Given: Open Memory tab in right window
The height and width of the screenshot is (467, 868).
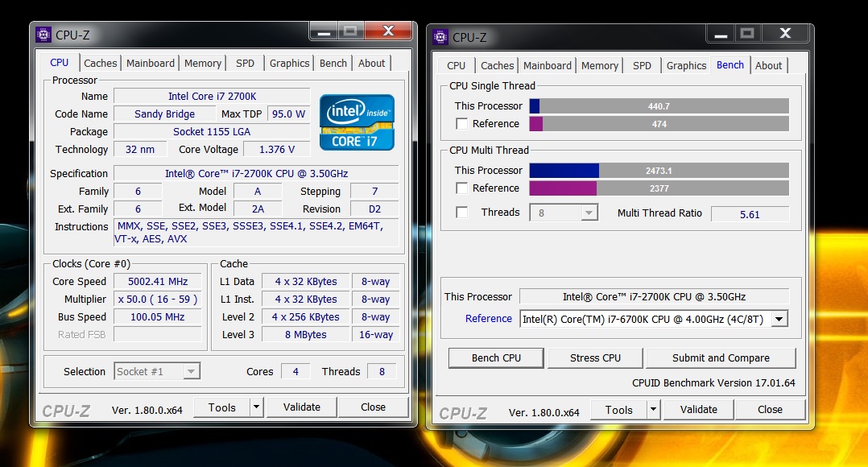Looking at the screenshot, I should coord(600,65).
